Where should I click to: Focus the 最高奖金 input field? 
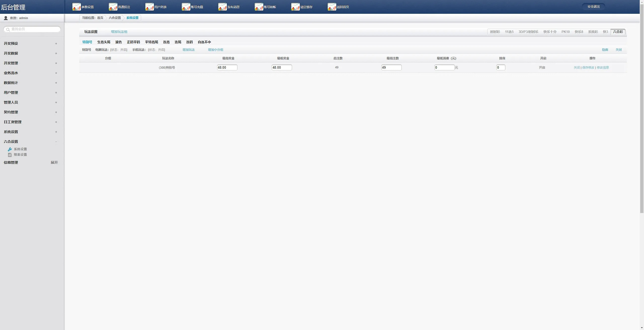coord(227,67)
